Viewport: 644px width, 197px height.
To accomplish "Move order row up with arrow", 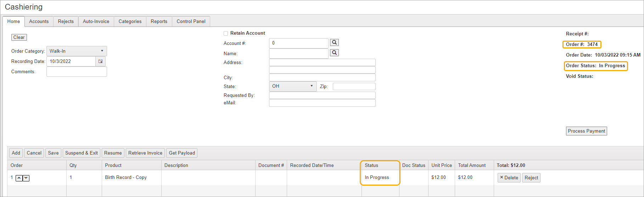I will (x=19, y=178).
